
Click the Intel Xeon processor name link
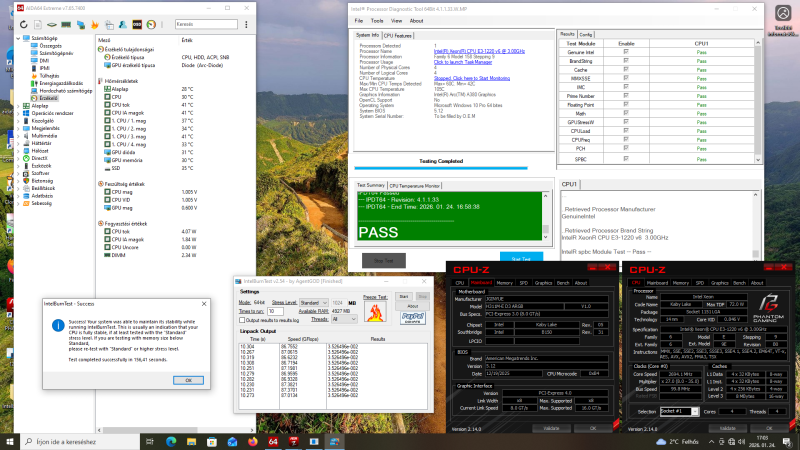tap(479, 51)
